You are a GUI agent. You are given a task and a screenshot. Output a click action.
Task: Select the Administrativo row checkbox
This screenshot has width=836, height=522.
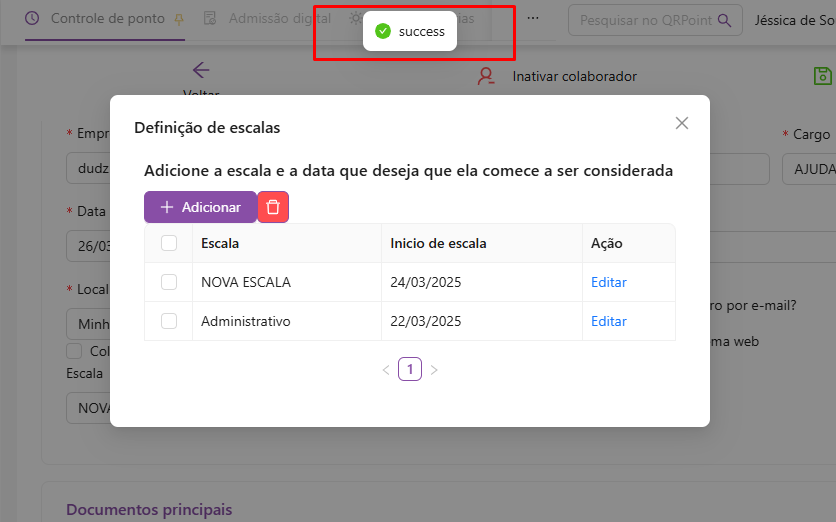169,321
